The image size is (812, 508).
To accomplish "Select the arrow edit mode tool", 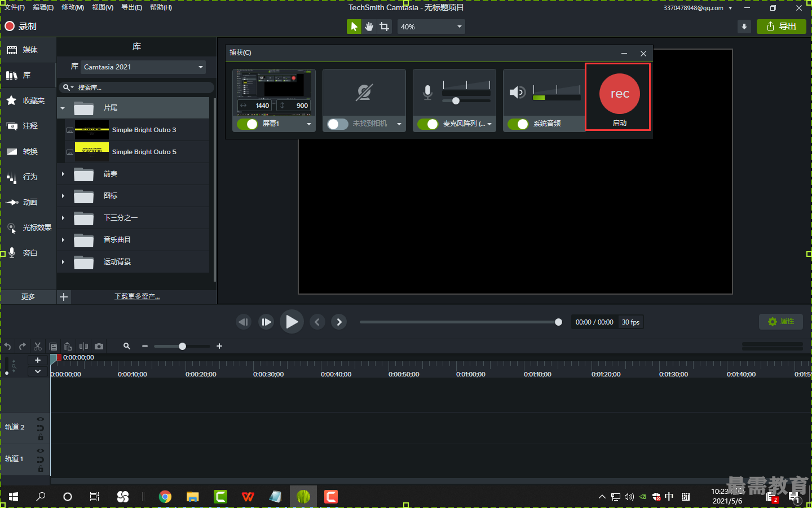I will click(354, 27).
